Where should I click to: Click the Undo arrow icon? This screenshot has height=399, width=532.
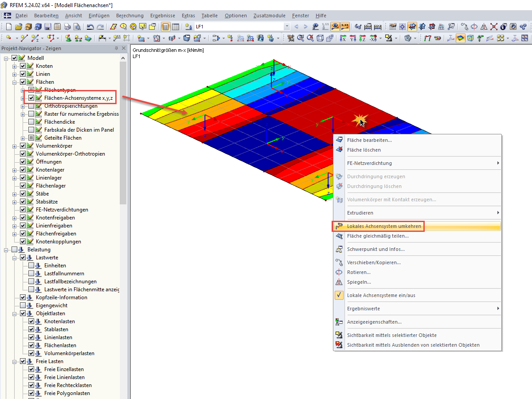(90, 27)
